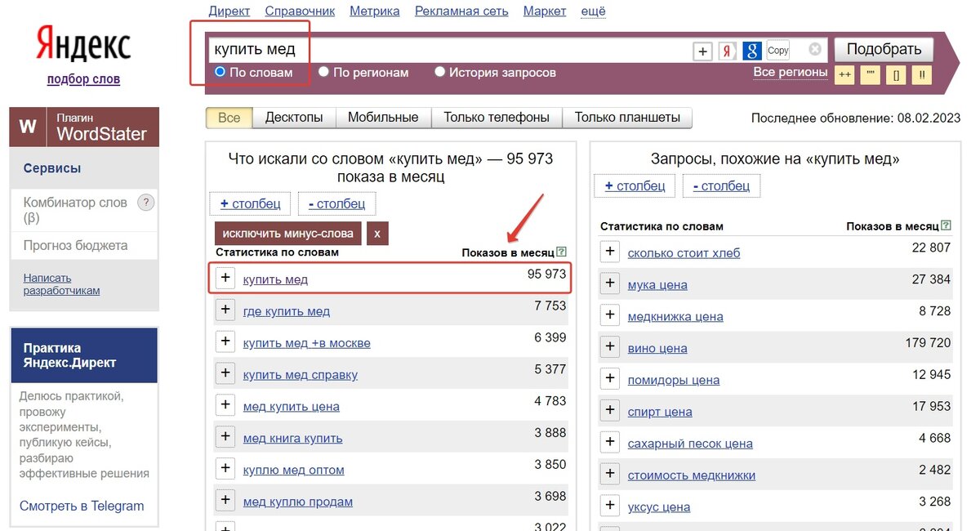The width and height of the screenshot is (980, 531).
Task: Add 'где купить мед' with its plus icon
Action: tap(225, 310)
